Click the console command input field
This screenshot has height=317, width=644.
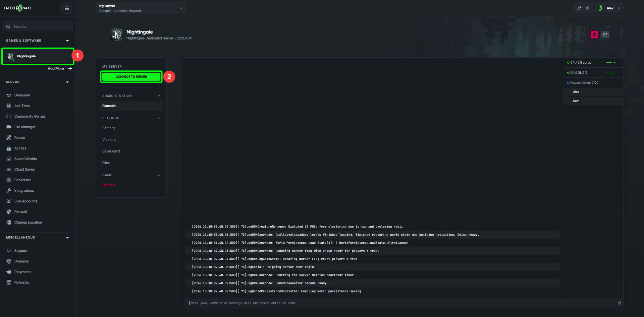404,303
